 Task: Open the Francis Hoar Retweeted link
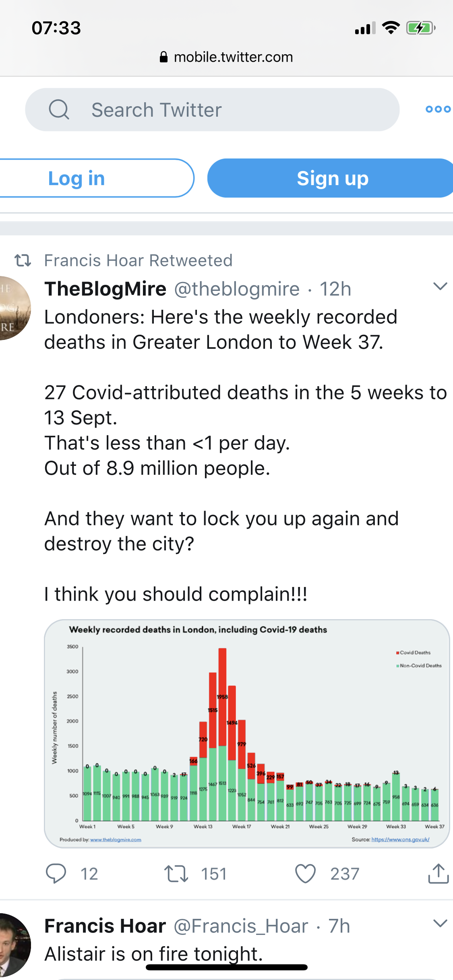coord(138,260)
